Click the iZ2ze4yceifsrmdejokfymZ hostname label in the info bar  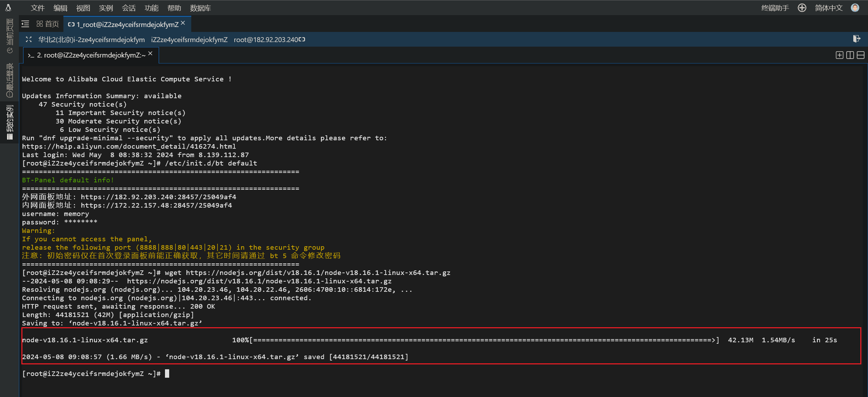(189, 40)
